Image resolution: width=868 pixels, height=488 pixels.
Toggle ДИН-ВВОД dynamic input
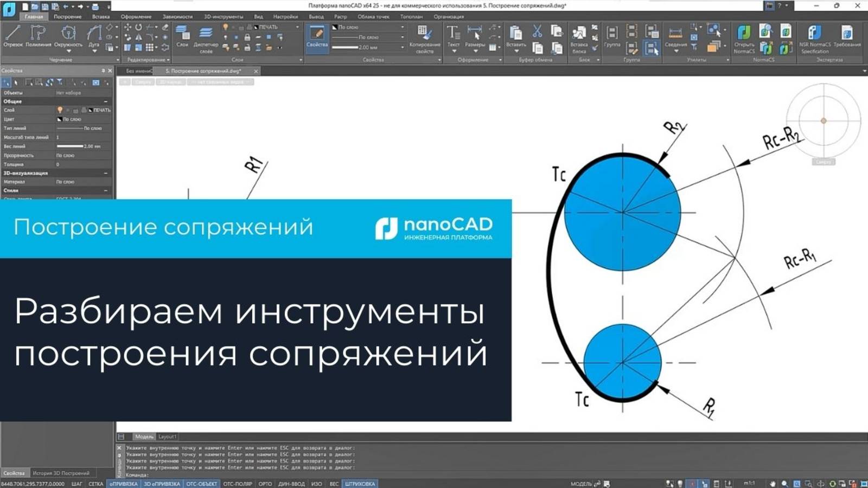tap(291, 484)
